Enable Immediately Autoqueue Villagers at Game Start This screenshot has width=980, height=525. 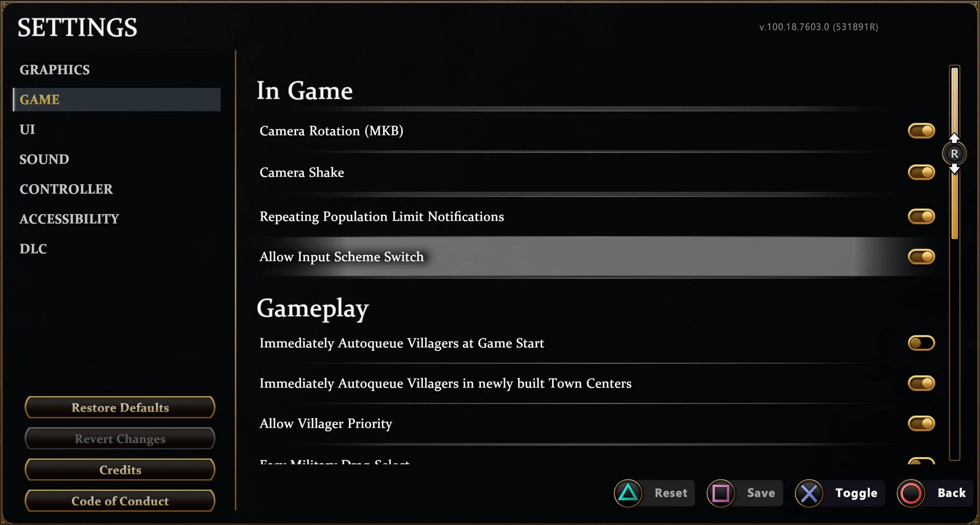tap(921, 343)
